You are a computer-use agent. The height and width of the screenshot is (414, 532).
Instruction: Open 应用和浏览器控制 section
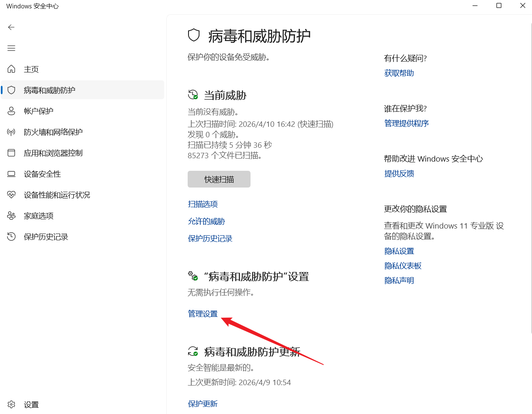(83, 153)
